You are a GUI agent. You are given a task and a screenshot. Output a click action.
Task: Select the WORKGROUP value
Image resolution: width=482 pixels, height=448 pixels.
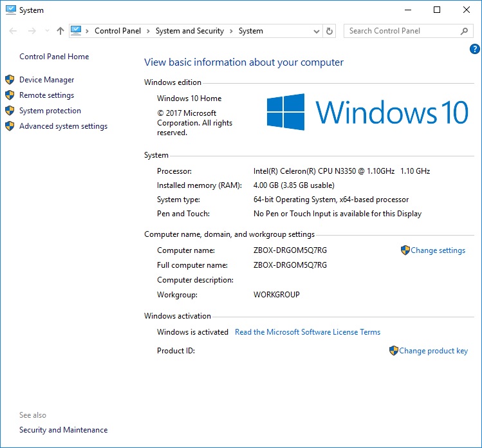click(x=277, y=295)
